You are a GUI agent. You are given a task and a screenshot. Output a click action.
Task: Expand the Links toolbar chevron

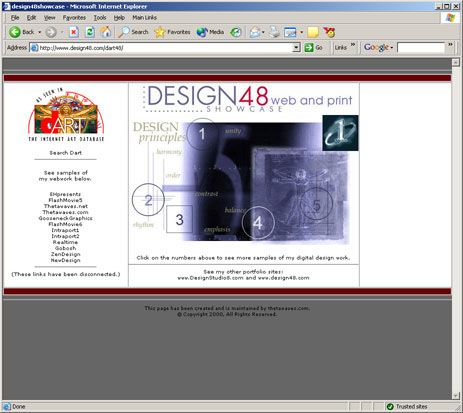coord(353,45)
